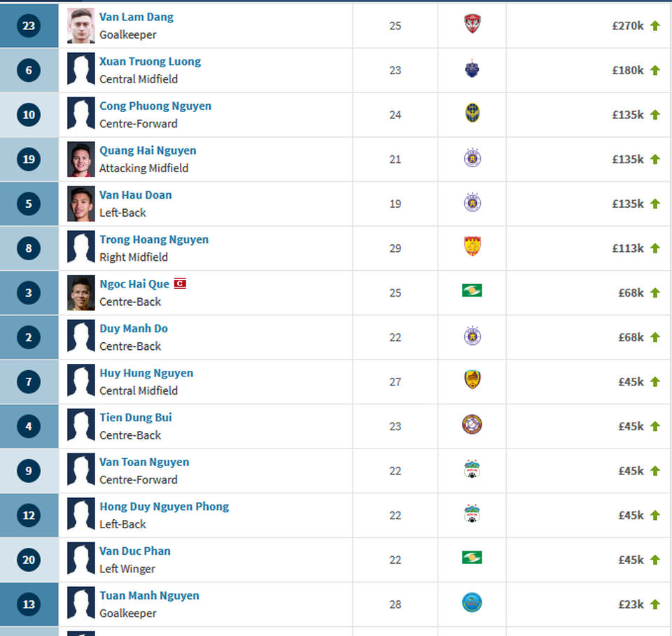Viewport: 672px width, 636px height.
Task: Click Van Duc Phan's club crest icon
Action: (x=472, y=558)
